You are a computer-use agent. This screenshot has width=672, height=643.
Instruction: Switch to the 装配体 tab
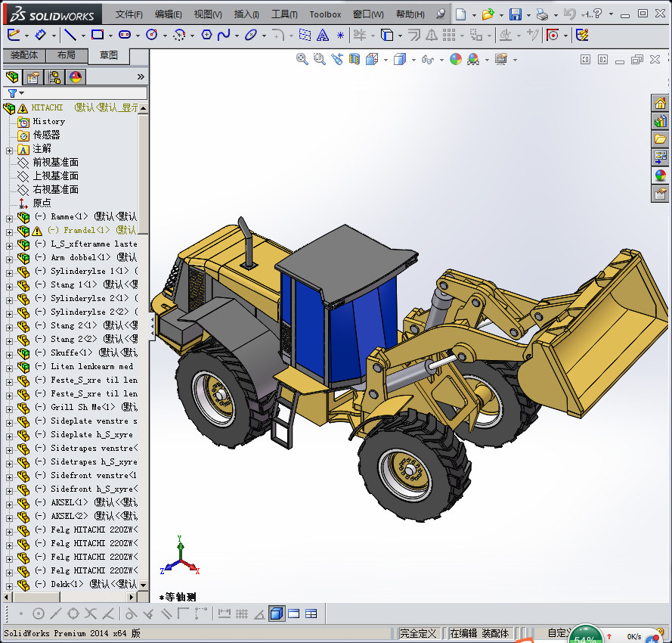24,55
